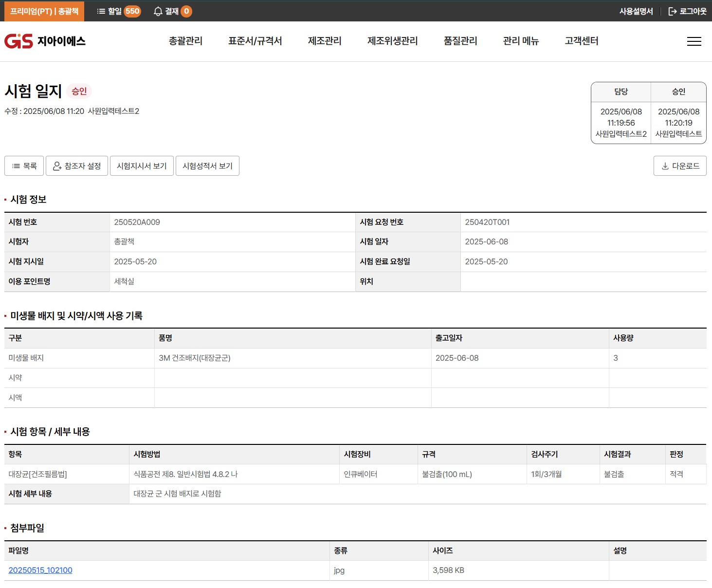Screen dimensions: 712x588
Task: Open the 고객센터 menu
Action: pos(582,41)
